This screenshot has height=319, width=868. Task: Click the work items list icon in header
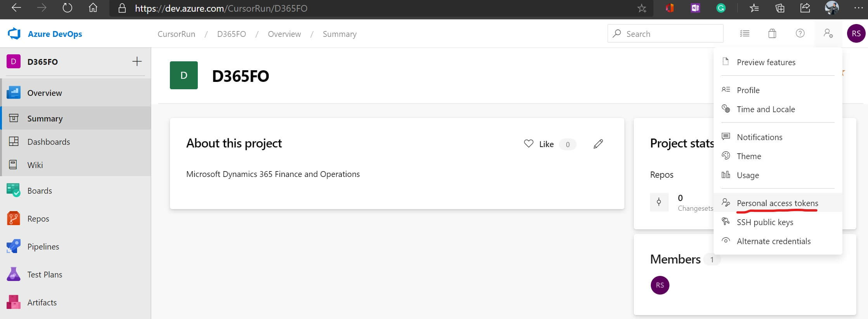(745, 34)
